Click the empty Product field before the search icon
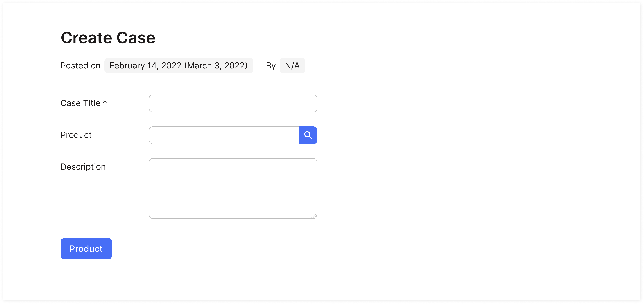 pyautogui.click(x=224, y=135)
